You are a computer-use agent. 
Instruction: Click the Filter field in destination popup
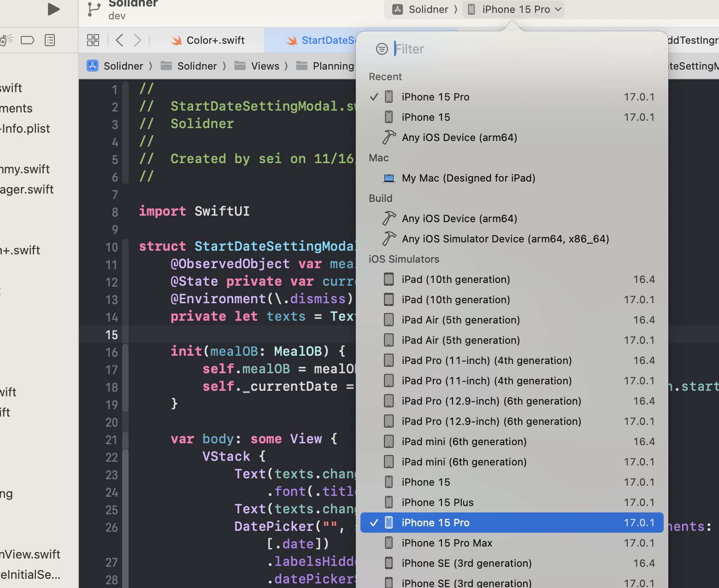pyautogui.click(x=525, y=49)
